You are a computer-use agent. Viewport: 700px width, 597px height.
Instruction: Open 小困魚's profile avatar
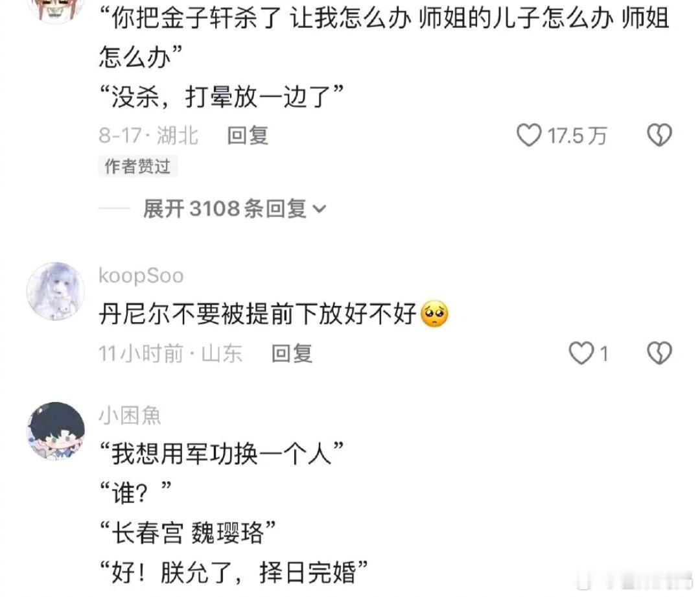tap(55, 431)
